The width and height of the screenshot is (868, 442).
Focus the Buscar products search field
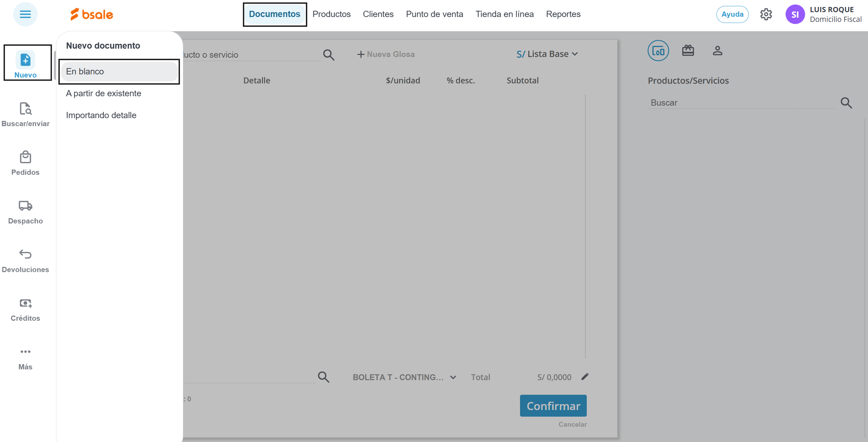[740, 103]
